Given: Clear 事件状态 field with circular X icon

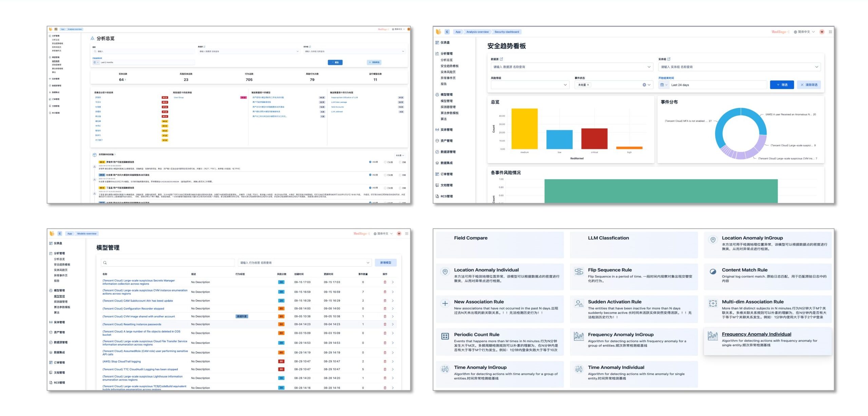Looking at the screenshot, I should tap(644, 85).
